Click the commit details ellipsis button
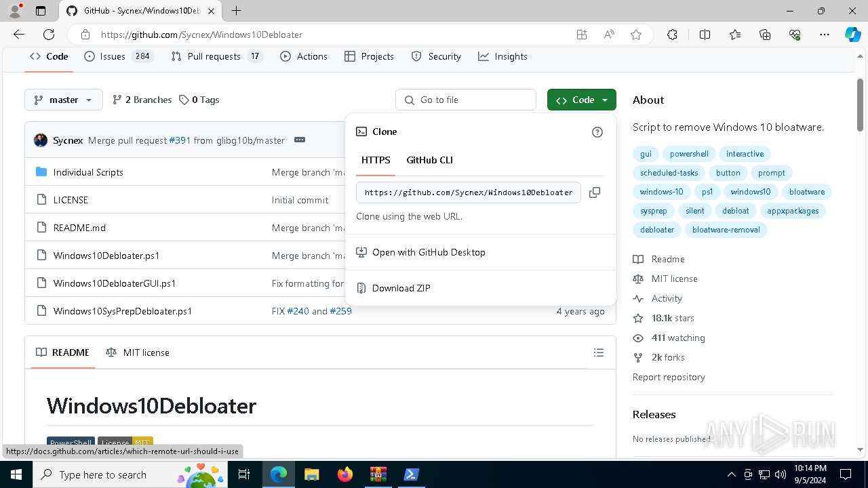 tap(300, 140)
